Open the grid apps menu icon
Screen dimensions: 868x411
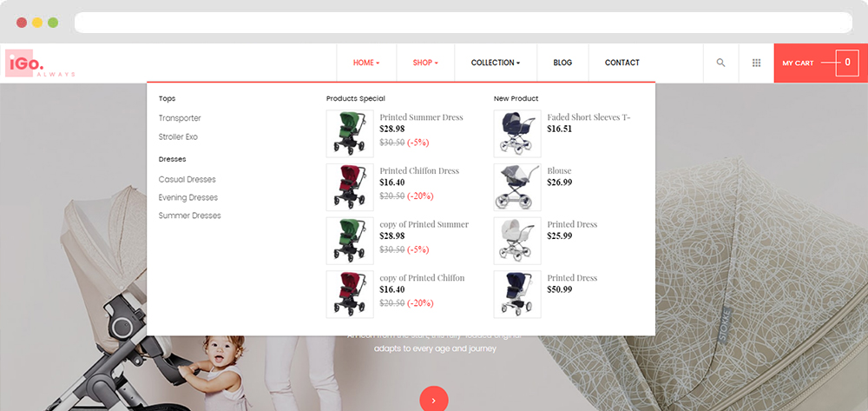tap(756, 63)
